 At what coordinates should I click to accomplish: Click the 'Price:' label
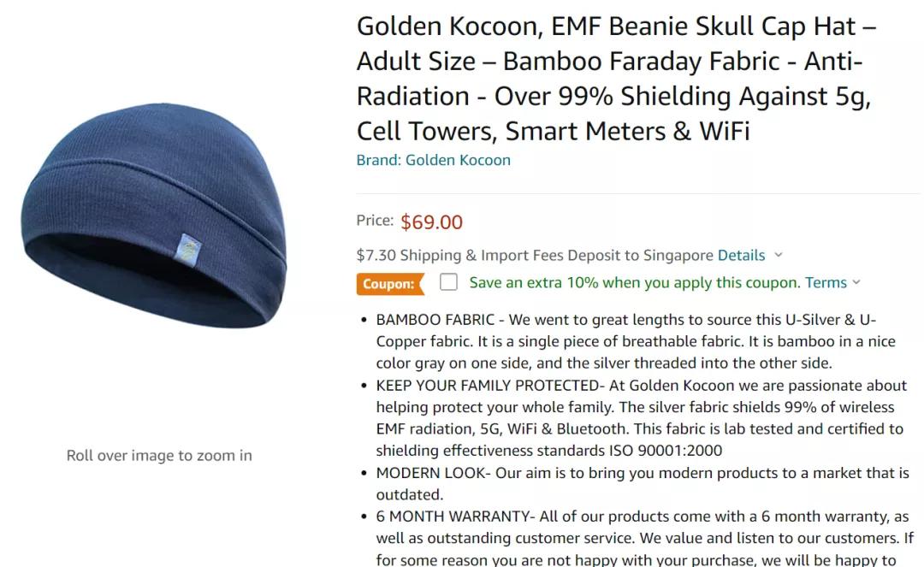pyautogui.click(x=375, y=221)
